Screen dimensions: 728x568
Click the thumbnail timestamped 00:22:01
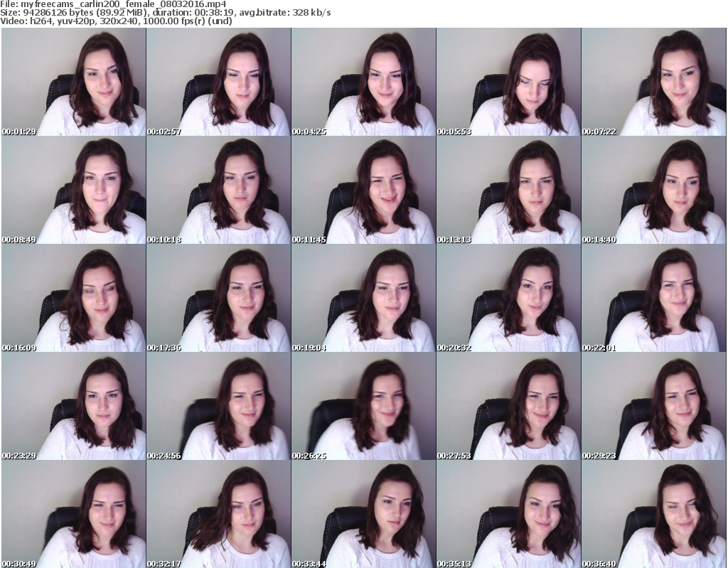(x=653, y=299)
